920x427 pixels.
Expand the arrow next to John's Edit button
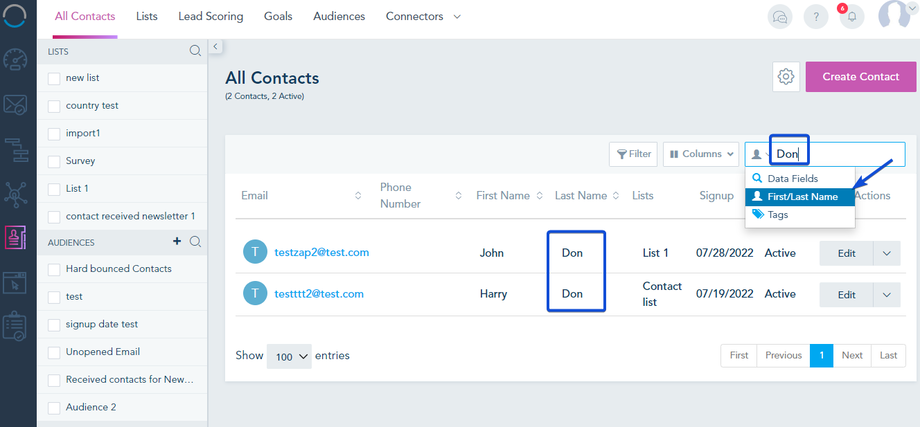(x=886, y=253)
